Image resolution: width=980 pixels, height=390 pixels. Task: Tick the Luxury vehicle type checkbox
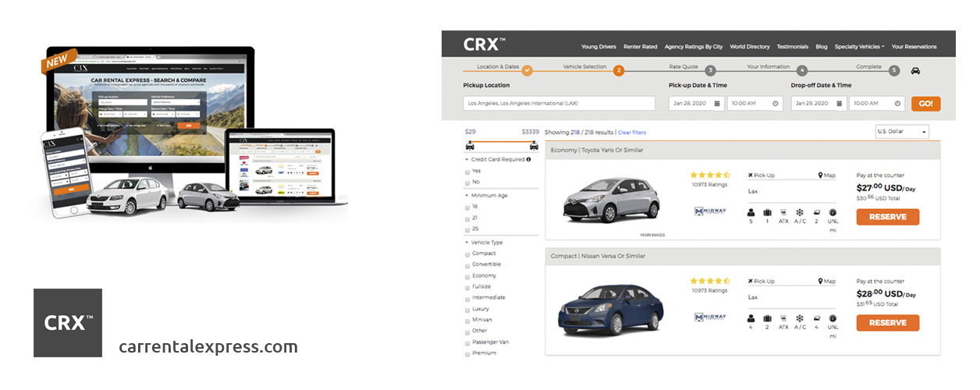(x=467, y=310)
